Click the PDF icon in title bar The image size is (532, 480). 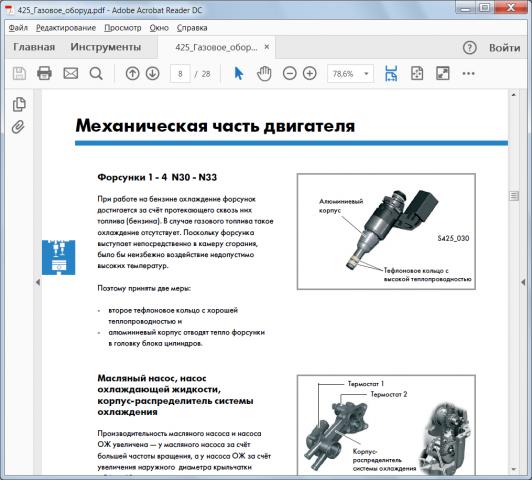click(x=9, y=10)
